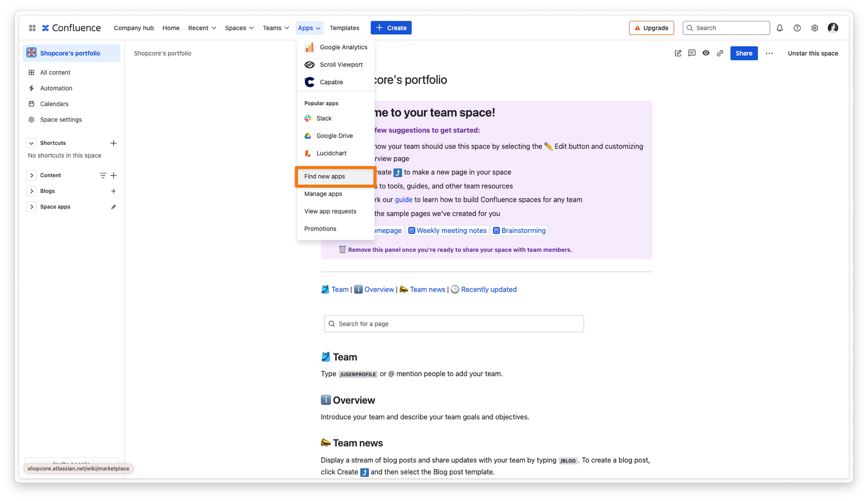This screenshot has width=868, height=501.
Task: Select Slack from Popular apps
Action: click(x=336, y=118)
